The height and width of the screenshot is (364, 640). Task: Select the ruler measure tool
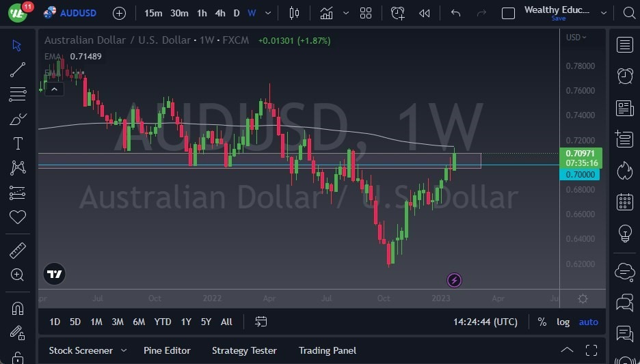(18, 250)
